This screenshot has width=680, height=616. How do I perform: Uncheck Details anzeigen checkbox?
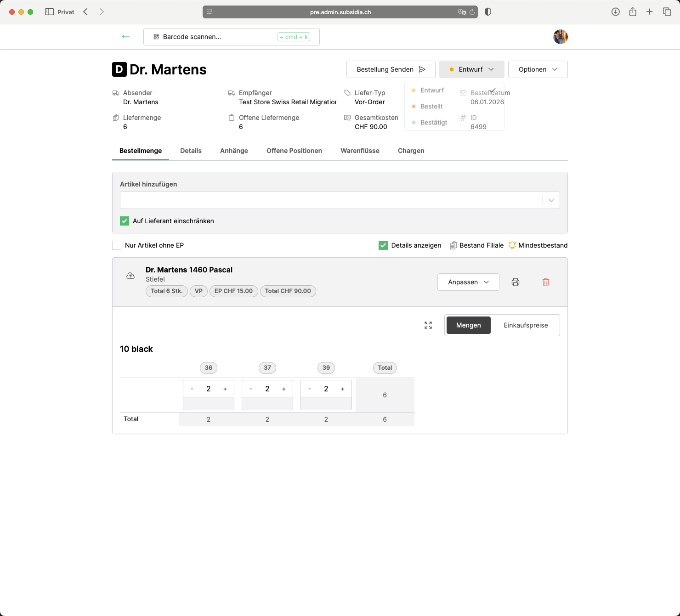[x=383, y=245]
